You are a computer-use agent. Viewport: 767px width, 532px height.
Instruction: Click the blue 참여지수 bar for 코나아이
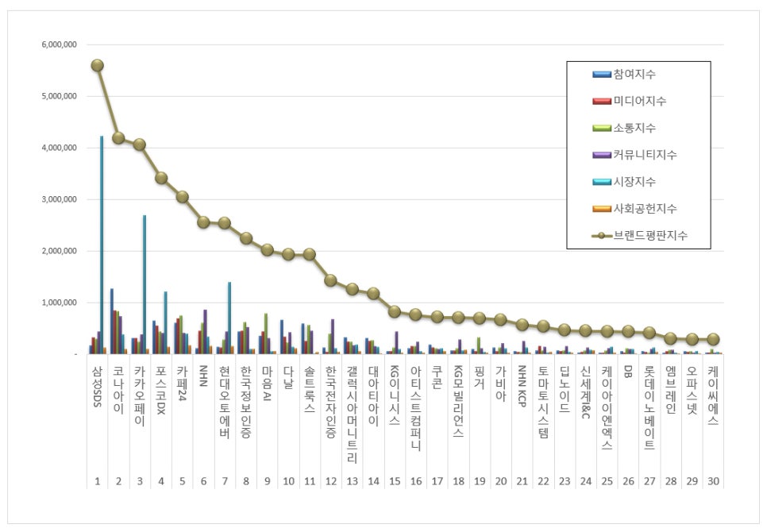(x=112, y=322)
